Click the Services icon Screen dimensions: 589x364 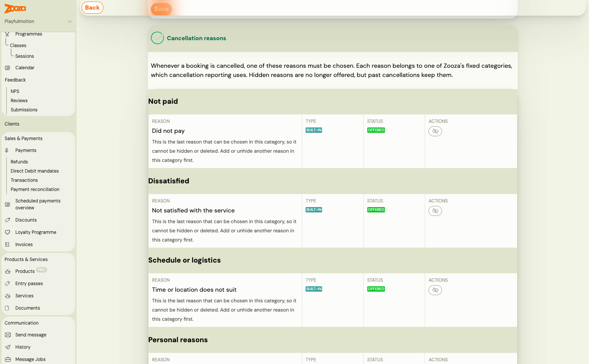pos(7,296)
